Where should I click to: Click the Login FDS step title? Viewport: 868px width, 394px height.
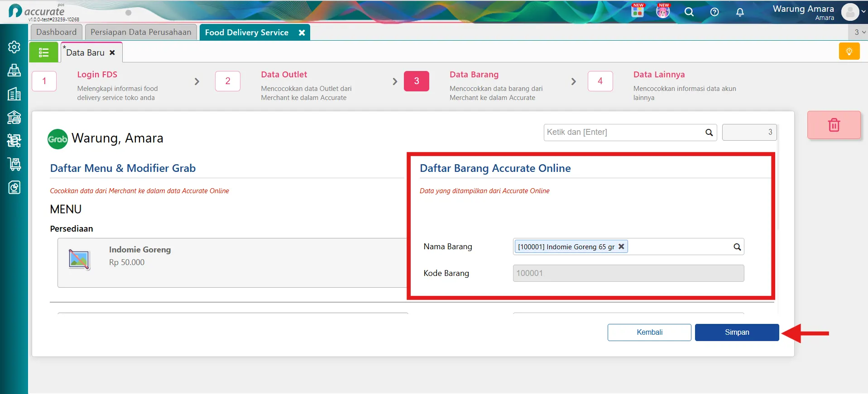click(97, 75)
